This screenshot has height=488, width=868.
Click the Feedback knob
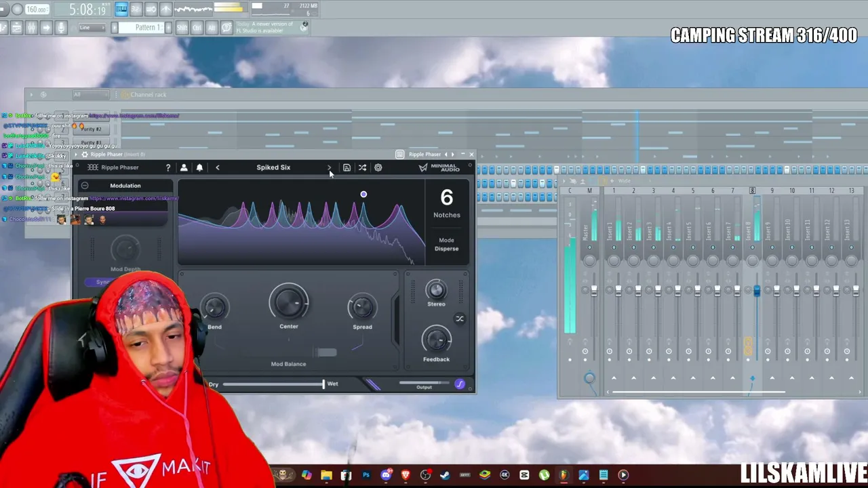[x=436, y=339]
